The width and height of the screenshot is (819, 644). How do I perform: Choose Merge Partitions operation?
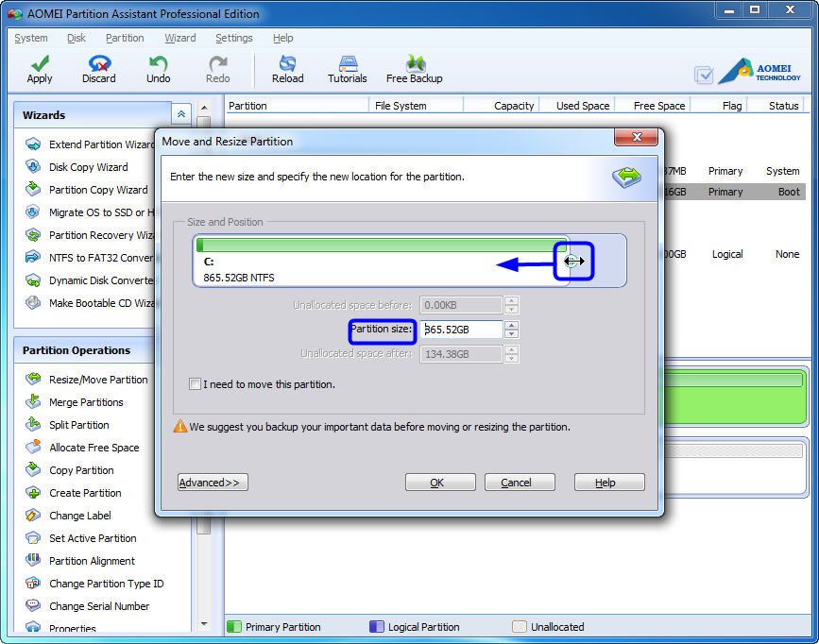[x=75, y=402]
